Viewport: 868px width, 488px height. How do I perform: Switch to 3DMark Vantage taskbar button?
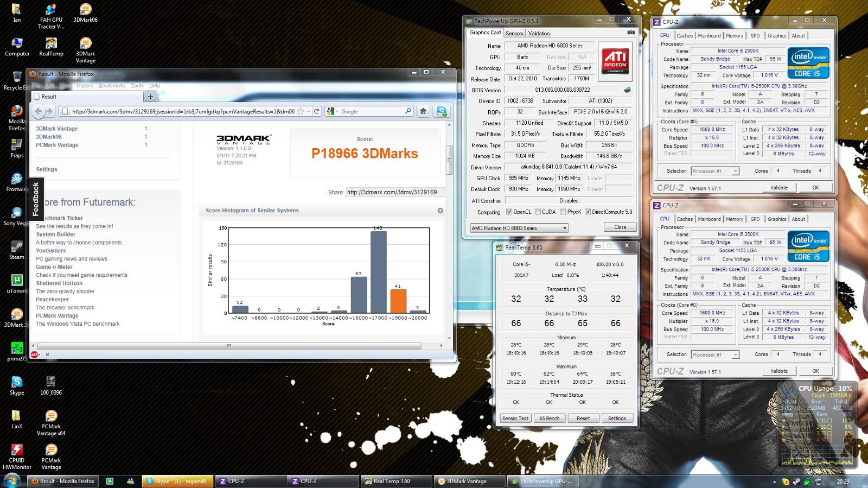pyautogui.click(x=470, y=481)
